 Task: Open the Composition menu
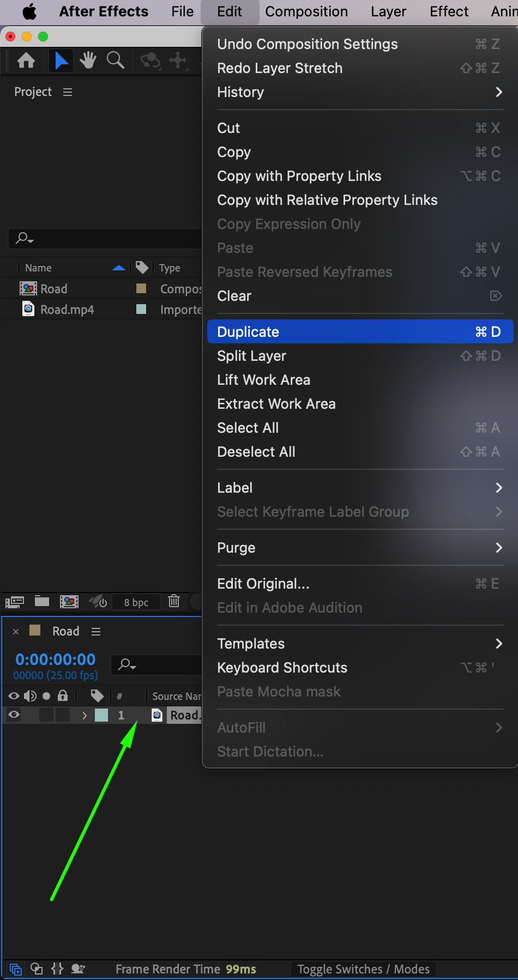pos(306,11)
